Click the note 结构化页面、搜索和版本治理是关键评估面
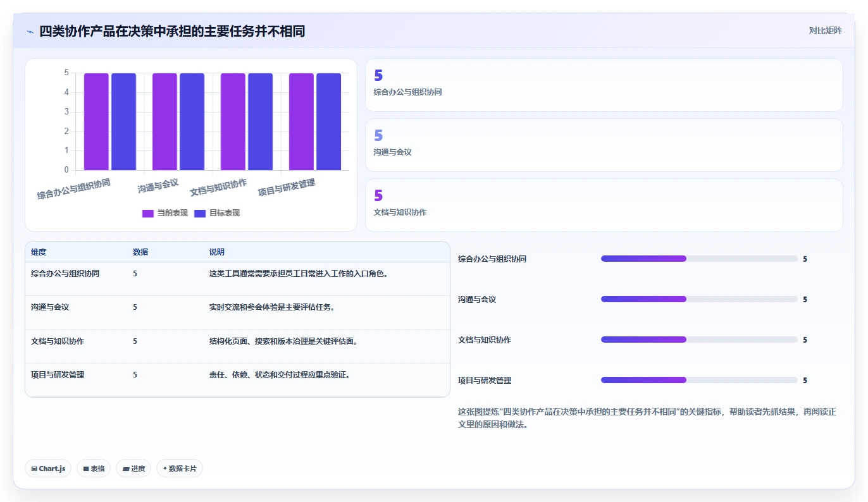This screenshot has width=868, height=502. tap(283, 341)
